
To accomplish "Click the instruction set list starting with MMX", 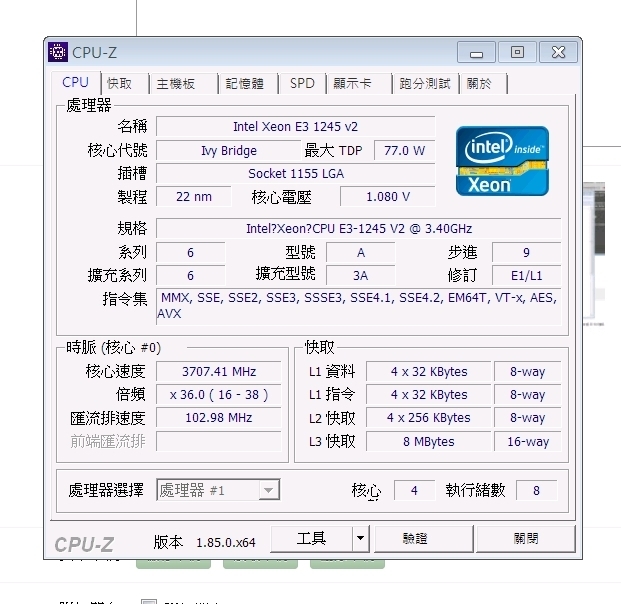I will tap(359, 307).
